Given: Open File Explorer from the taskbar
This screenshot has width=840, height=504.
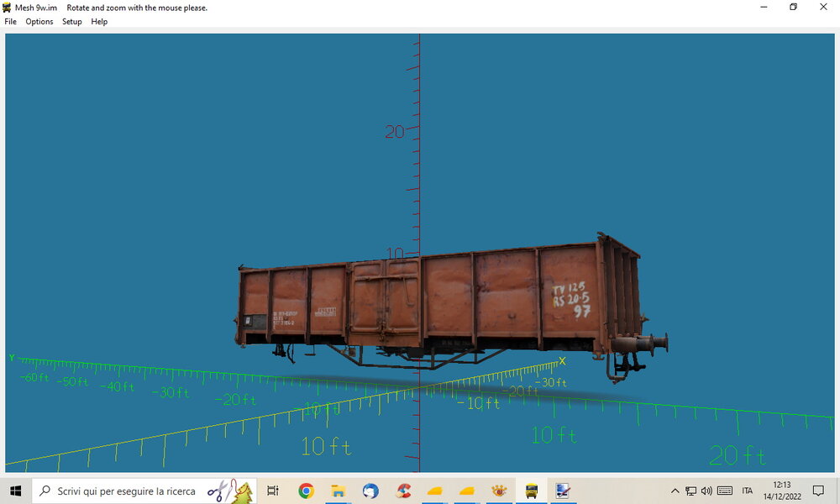Looking at the screenshot, I should (338, 491).
